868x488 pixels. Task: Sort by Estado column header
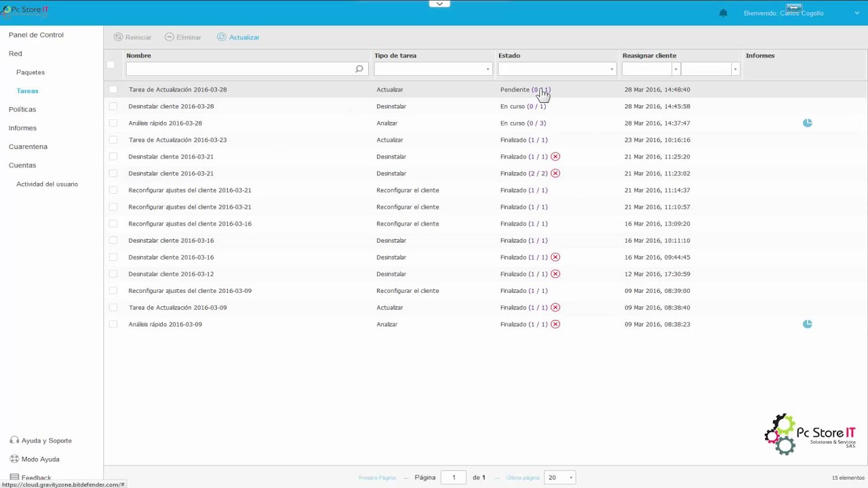509,56
